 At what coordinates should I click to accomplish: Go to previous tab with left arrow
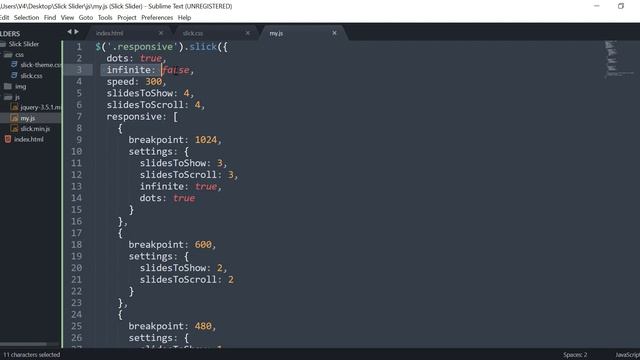click(x=69, y=31)
